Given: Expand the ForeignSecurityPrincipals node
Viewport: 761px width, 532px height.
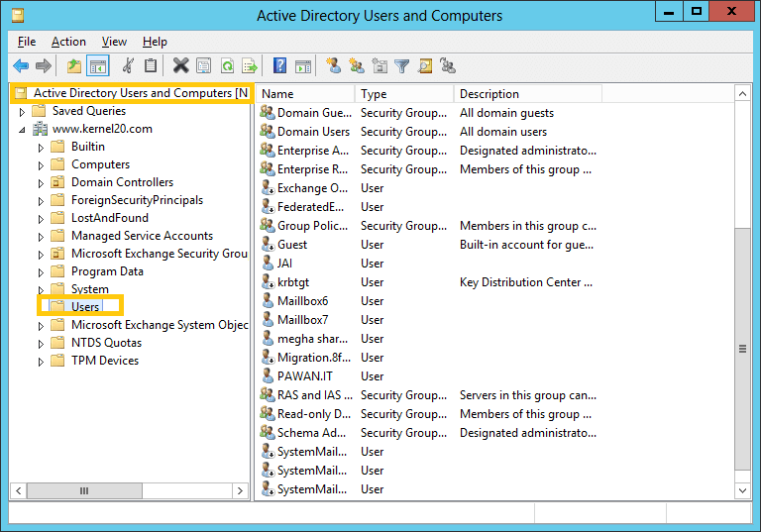Looking at the screenshot, I should (x=41, y=201).
